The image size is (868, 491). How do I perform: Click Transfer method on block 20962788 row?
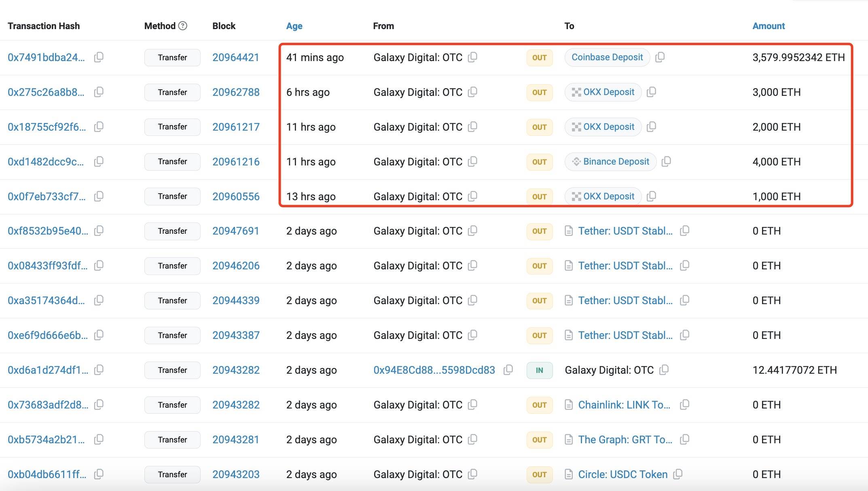click(172, 92)
